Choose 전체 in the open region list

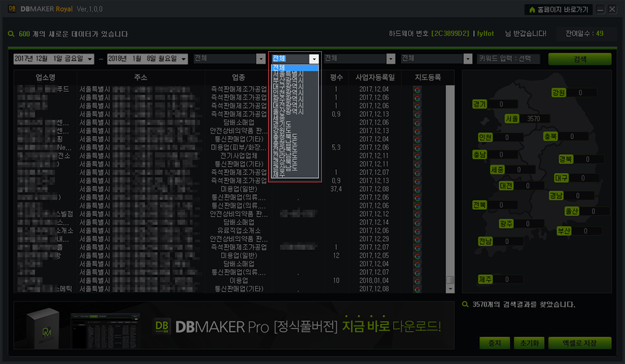point(294,67)
